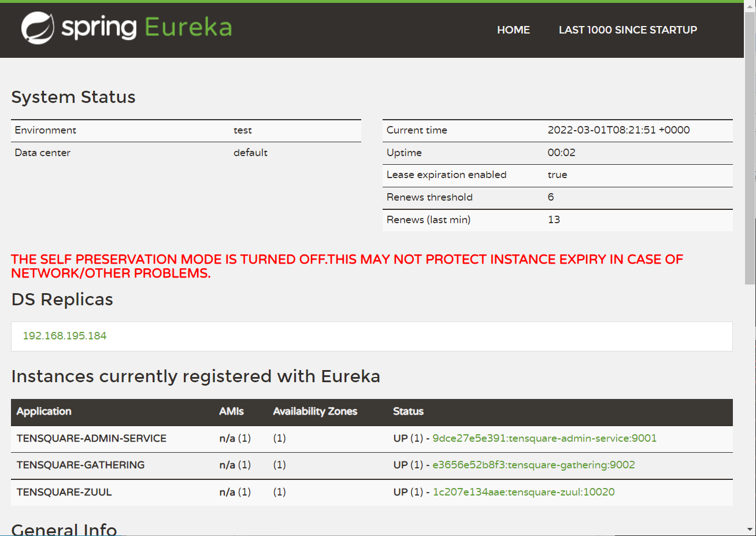Screen dimensions: 756x536
Task: Click the Spring Eureka logo
Action: [x=127, y=28]
